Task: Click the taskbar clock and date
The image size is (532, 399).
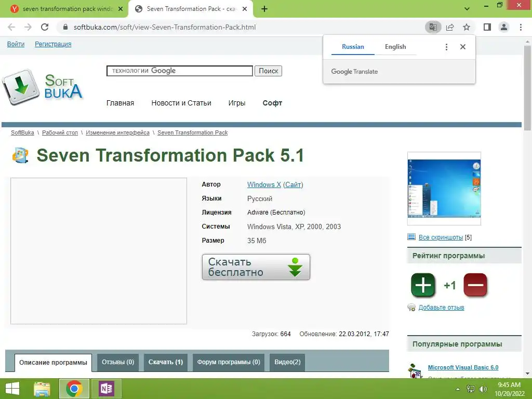Action: [509, 389]
